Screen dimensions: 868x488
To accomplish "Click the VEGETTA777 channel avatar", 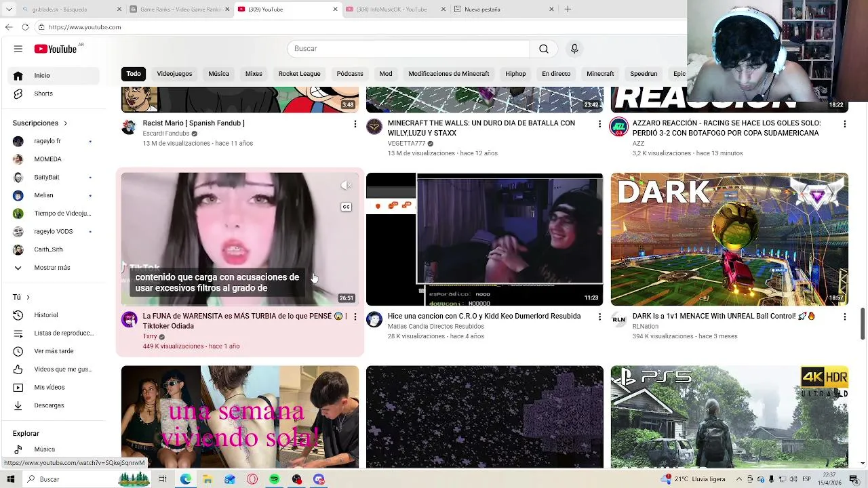I will 374,127.
